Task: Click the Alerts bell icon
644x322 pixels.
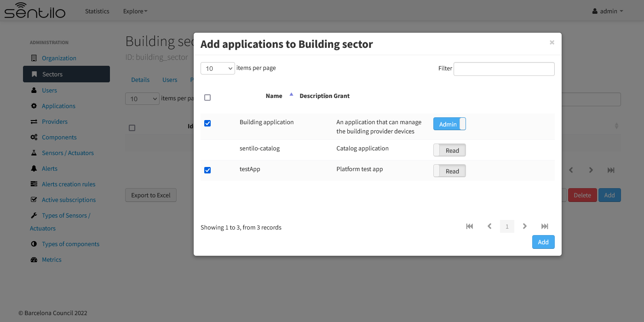Action: tap(34, 168)
